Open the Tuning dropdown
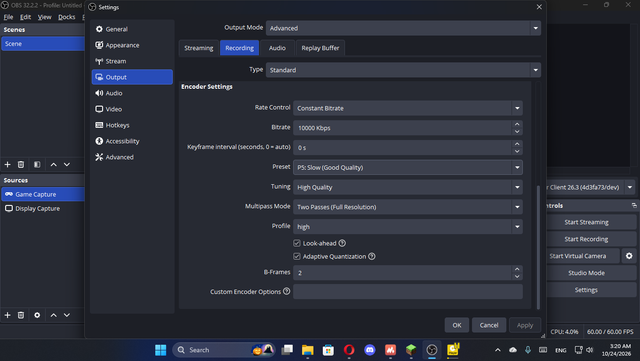 (x=408, y=187)
